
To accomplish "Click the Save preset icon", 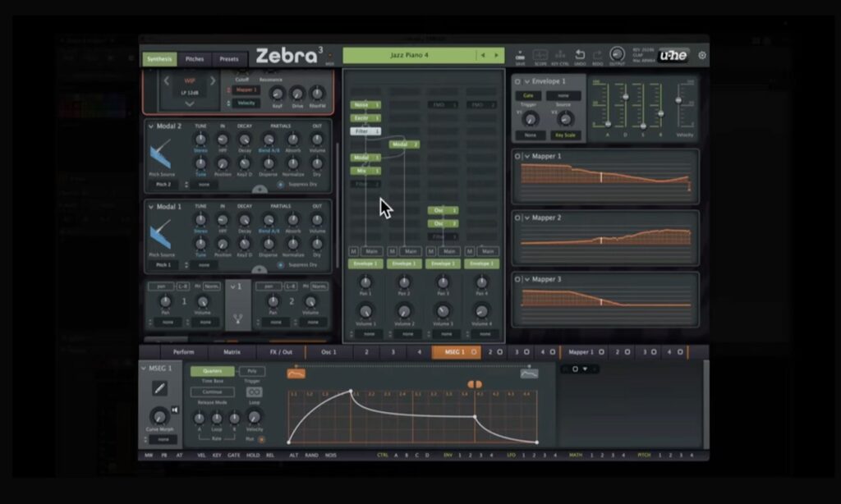I will tap(520, 54).
